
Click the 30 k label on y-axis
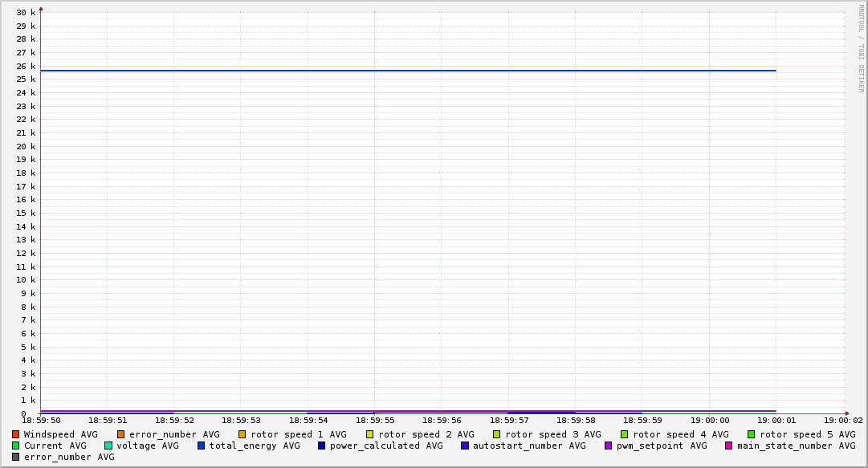tap(26, 12)
